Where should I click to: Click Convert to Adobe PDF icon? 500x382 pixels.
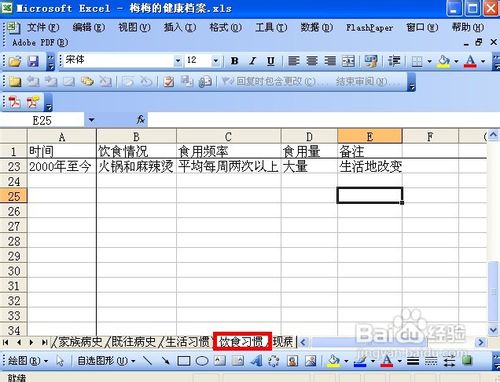pos(14,102)
